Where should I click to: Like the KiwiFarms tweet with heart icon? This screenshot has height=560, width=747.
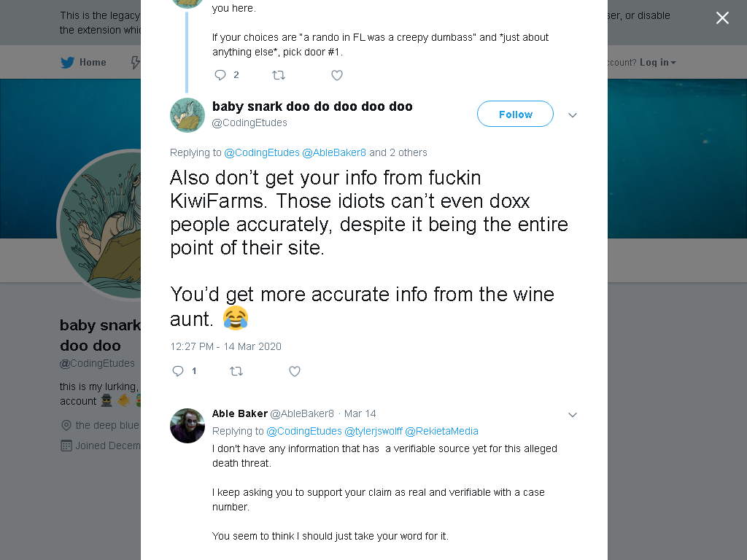tap(295, 371)
